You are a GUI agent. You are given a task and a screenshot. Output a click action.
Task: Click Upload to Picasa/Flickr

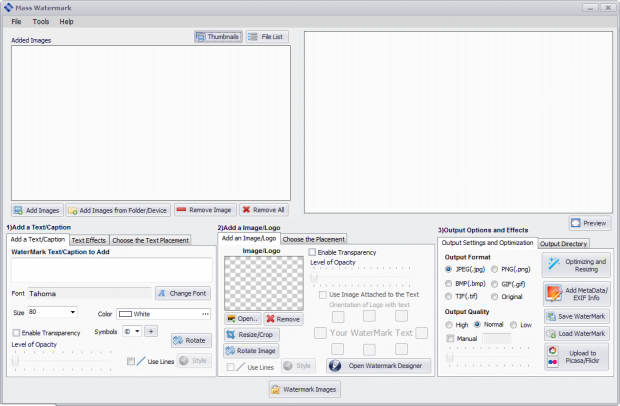coord(575,355)
